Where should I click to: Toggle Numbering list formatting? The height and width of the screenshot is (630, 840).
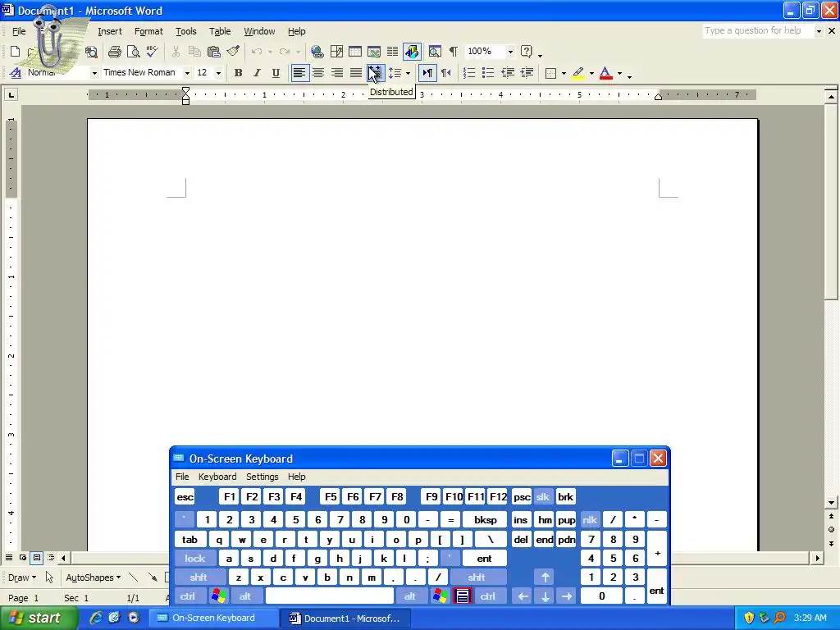coord(469,73)
